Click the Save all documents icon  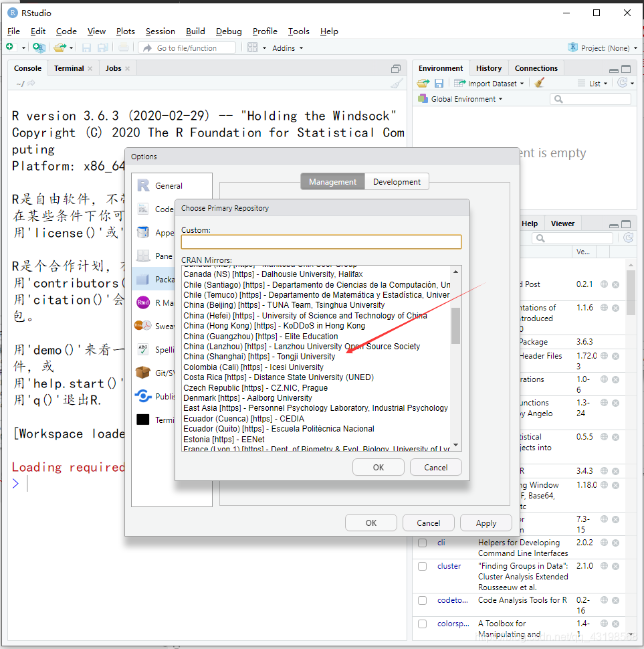click(102, 48)
